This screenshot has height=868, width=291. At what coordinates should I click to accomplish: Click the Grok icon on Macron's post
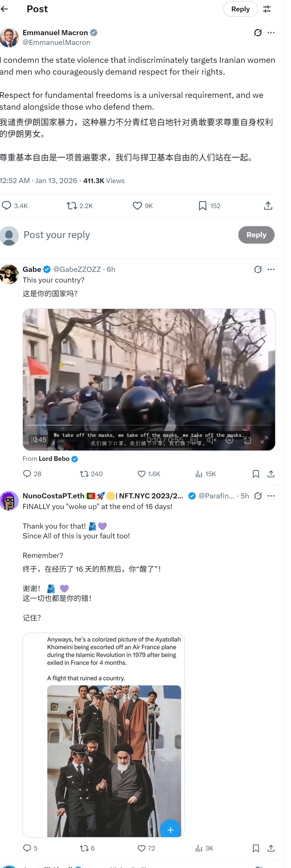pos(258,33)
